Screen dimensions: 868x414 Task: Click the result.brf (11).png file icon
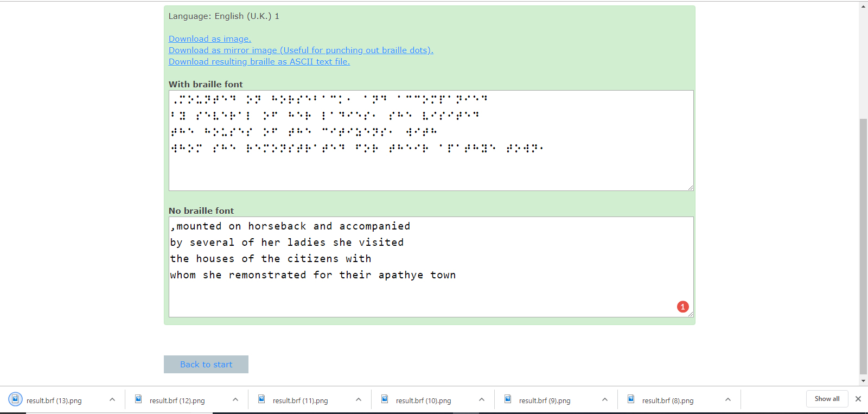pyautogui.click(x=261, y=399)
